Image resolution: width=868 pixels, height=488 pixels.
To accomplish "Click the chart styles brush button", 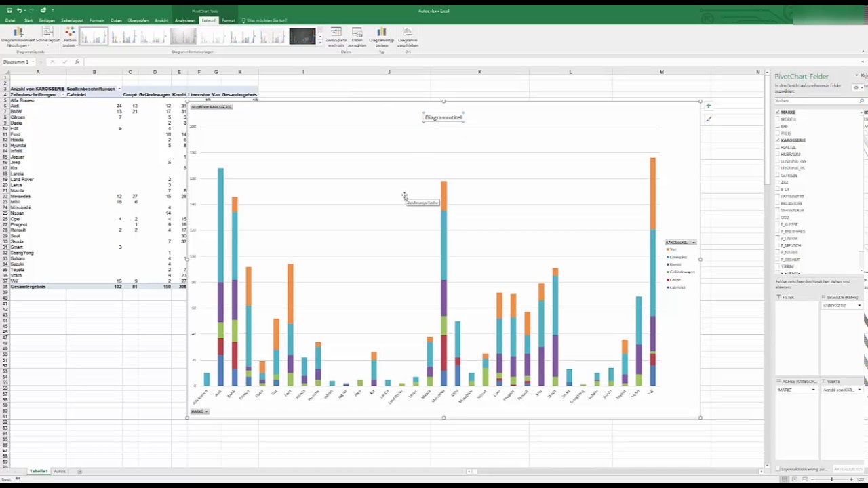I will click(x=708, y=119).
